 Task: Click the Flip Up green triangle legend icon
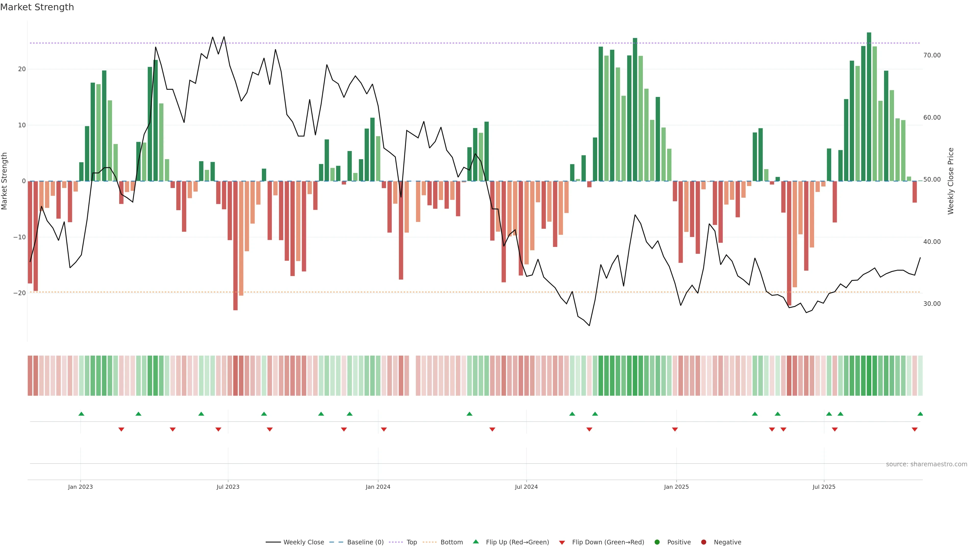tap(475, 542)
